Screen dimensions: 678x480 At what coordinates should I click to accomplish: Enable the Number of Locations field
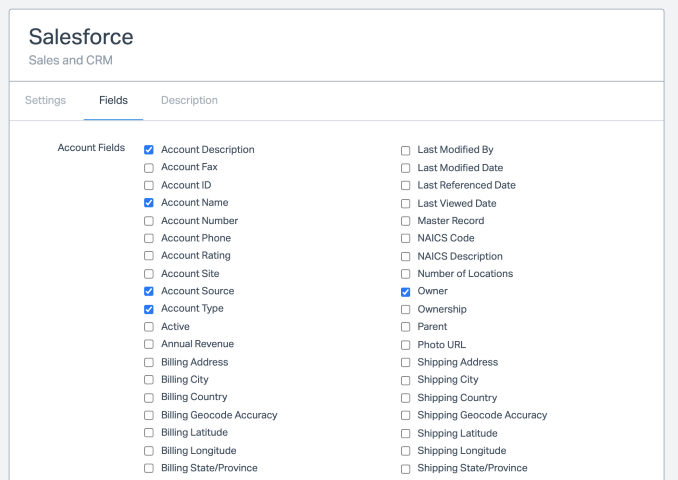[406, 274]
